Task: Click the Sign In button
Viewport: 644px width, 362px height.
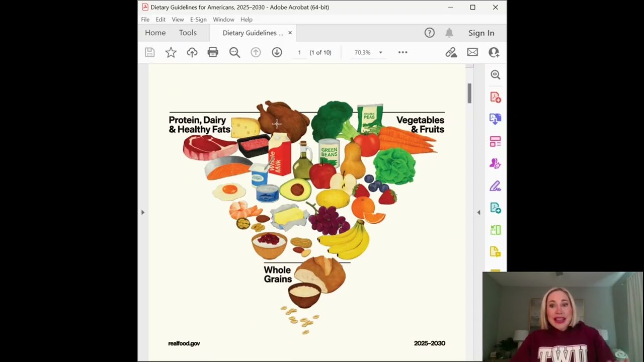Action: 481,33
